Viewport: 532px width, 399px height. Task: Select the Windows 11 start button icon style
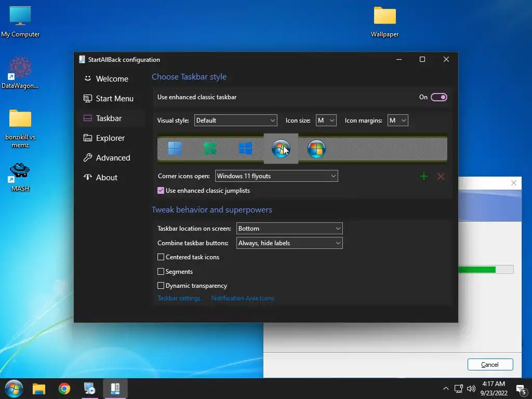pyautogui.click(x=175, y=149)
